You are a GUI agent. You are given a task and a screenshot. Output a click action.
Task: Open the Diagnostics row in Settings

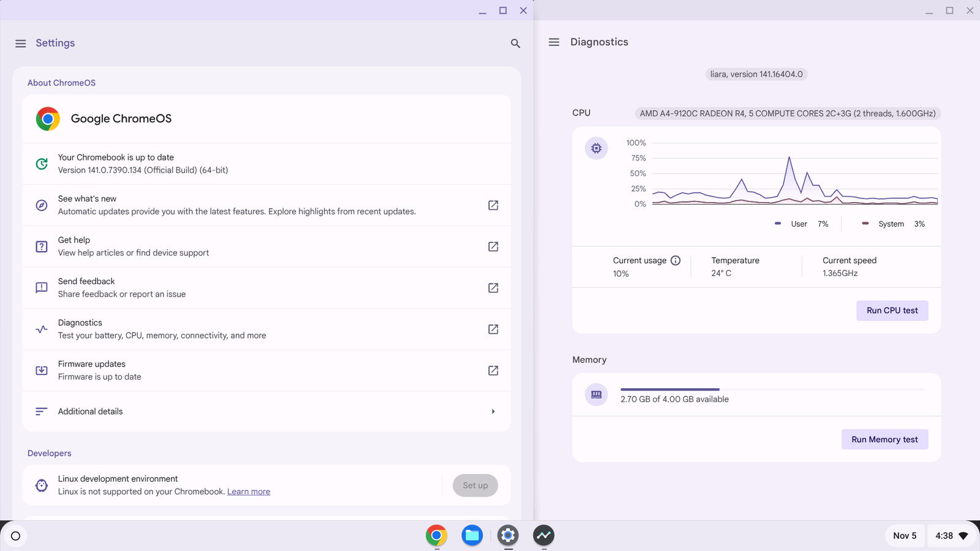266,329
